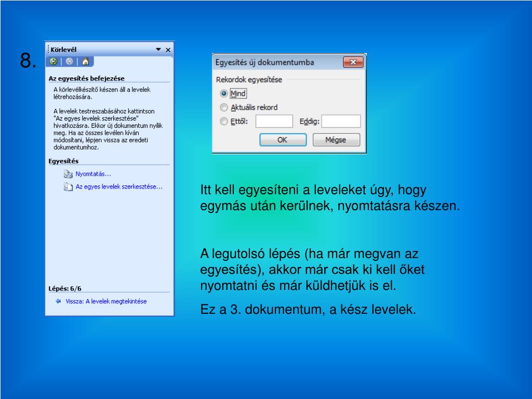This screenshot has width=532, height=399.
Task: Focus the Ettől input field
Action: pyautogui.click(x=274, y=121)
